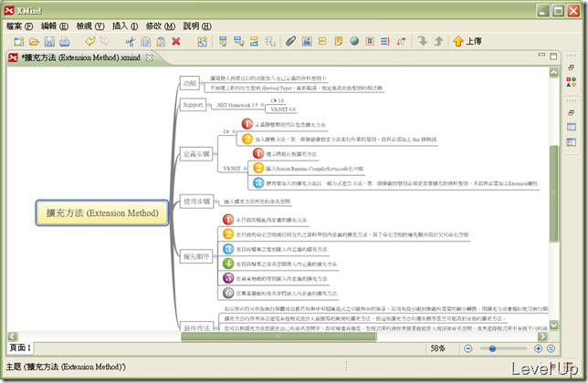Maximize the editor pane
The image size is (588, 383).
pos(553,57)
